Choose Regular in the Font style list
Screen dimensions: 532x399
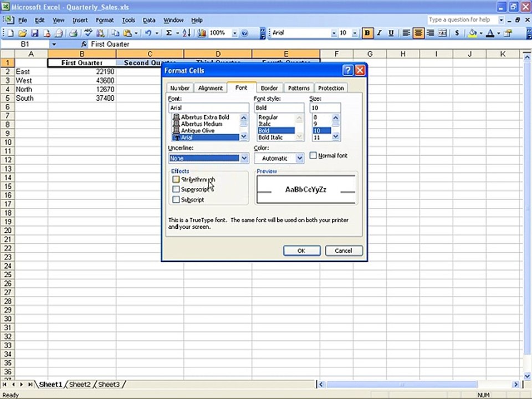point(276,117)
